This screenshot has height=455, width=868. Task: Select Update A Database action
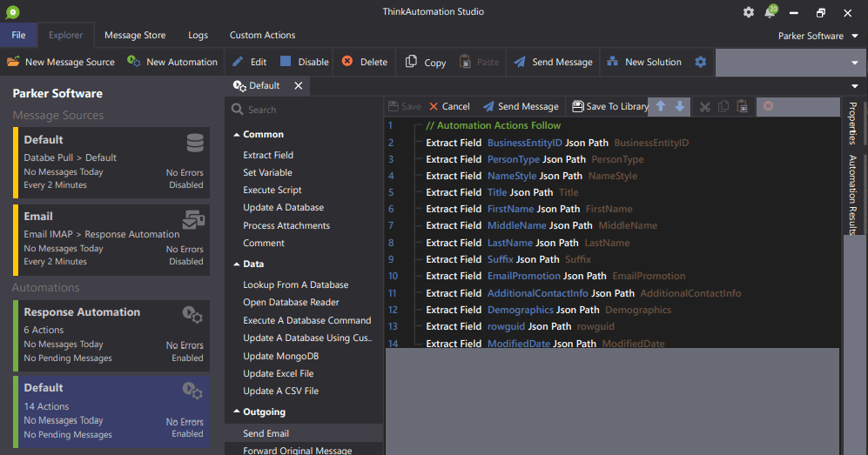point(284,207)
